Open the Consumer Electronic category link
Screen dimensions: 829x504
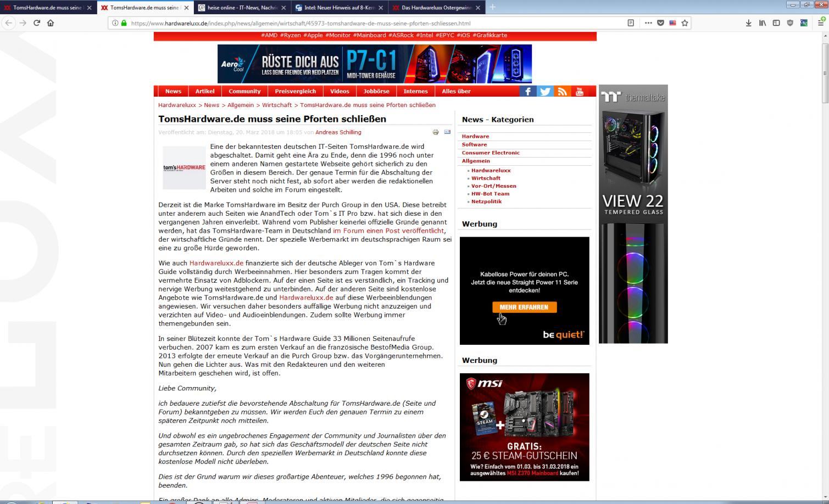(x=491, y=153)
